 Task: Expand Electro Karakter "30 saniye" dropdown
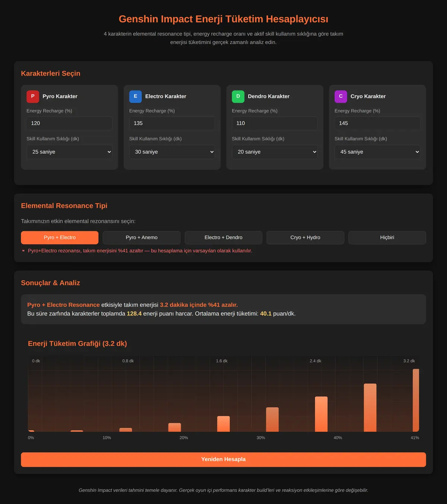point(172,152)
